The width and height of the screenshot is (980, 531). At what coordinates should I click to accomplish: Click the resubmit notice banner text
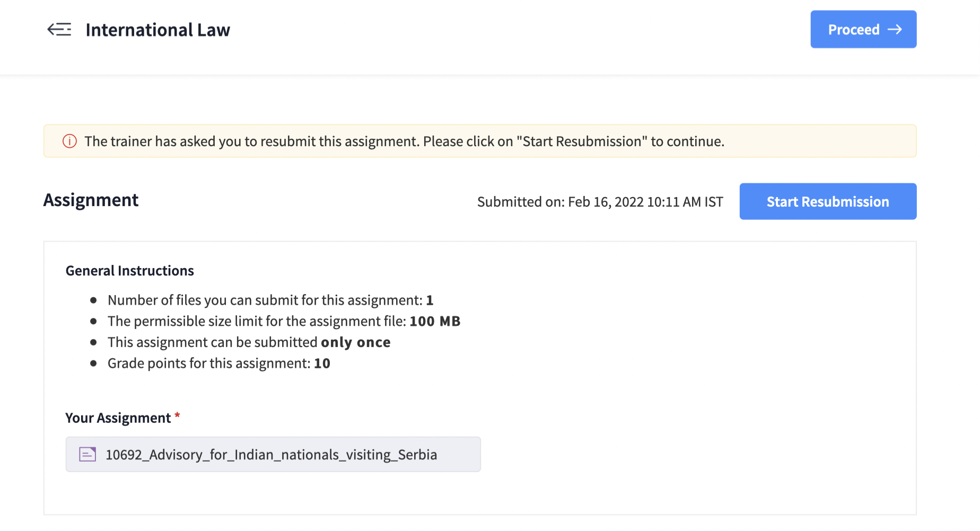[x=404, y=141]
